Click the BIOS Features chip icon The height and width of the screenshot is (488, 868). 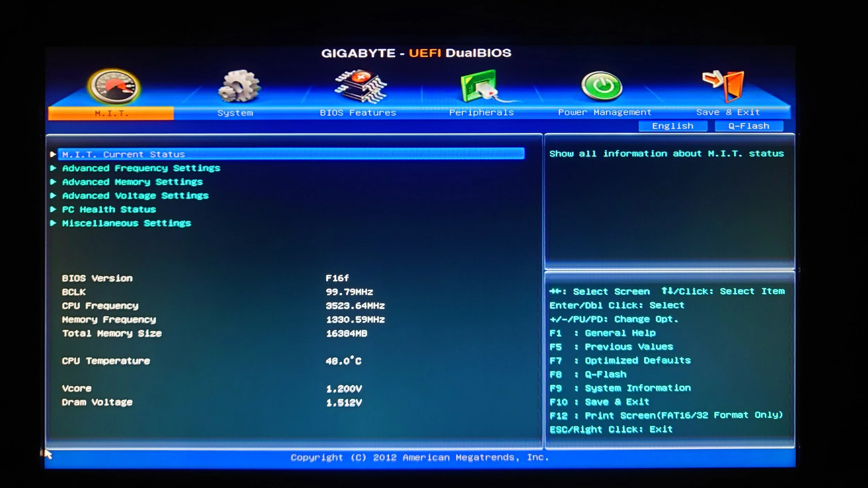[360, 86]
